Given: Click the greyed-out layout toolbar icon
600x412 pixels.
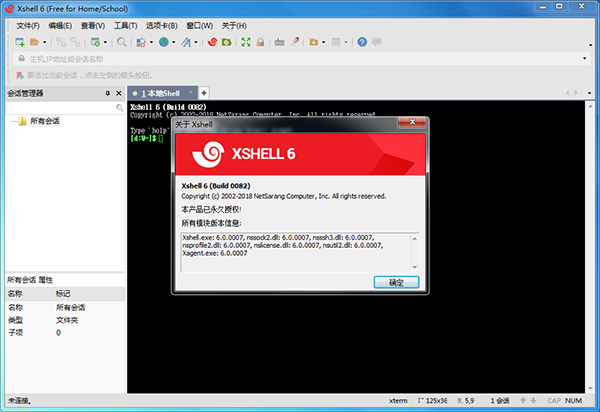Looking at the screenshot, I should pos(336,42).
